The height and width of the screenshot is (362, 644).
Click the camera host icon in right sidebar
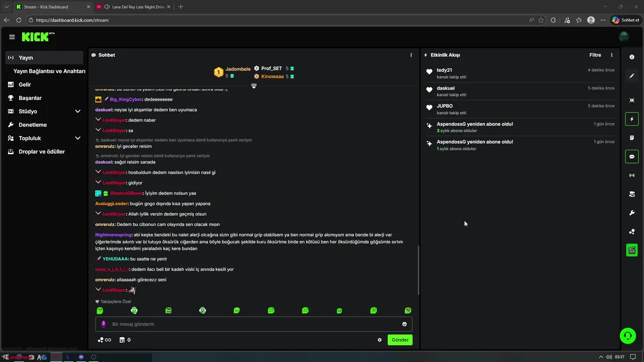point(632,194)
